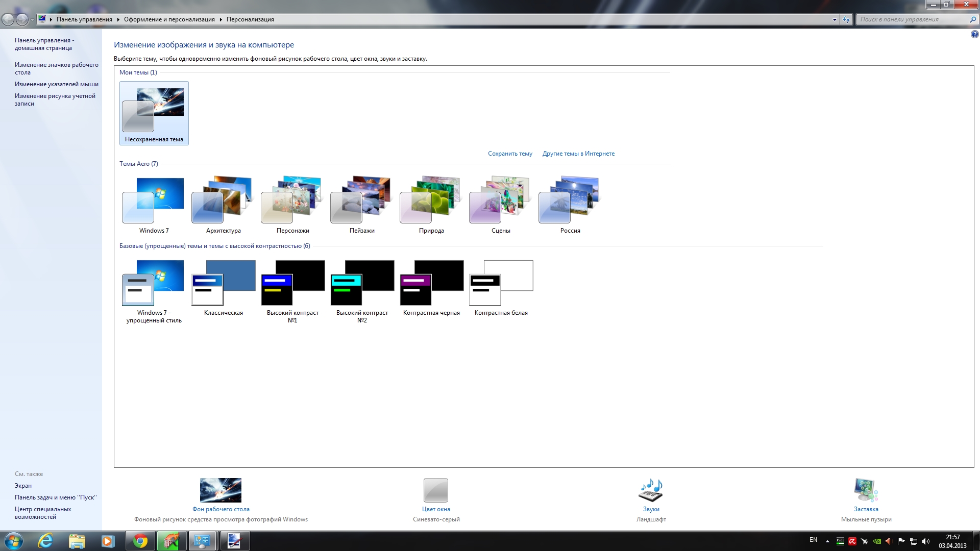Screen dimensions: 980x551
Task: Open the network connection tray icon
Action: pos(914,541)
